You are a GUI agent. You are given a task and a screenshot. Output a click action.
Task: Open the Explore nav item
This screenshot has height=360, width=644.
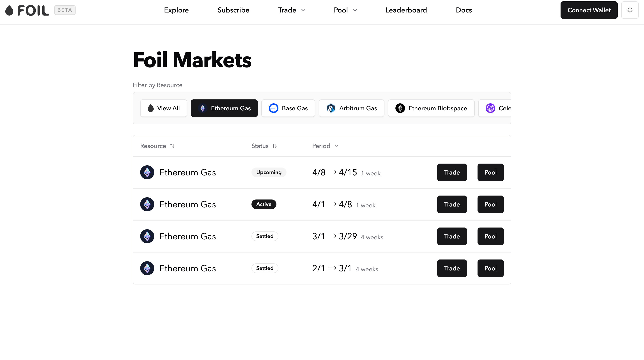point(176,10)
